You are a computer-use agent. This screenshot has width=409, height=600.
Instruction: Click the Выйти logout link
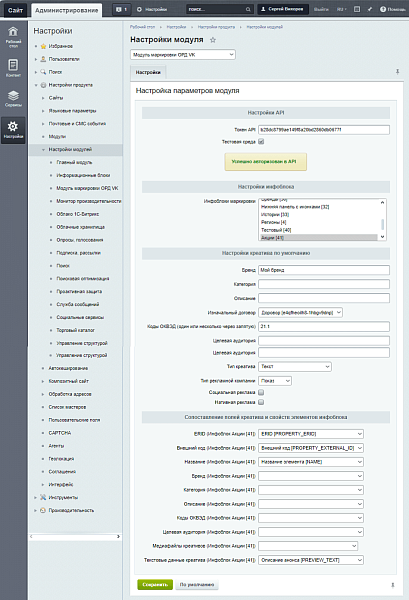[321, 9]
